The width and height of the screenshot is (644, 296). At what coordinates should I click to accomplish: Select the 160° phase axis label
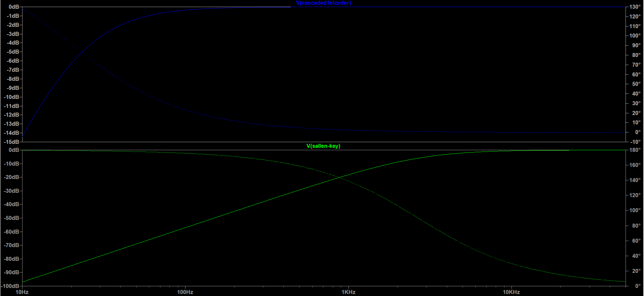[635, 165]
